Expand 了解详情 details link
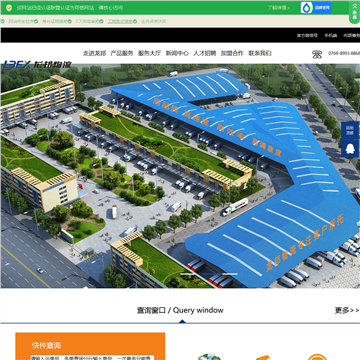 (x=278, y=8)
